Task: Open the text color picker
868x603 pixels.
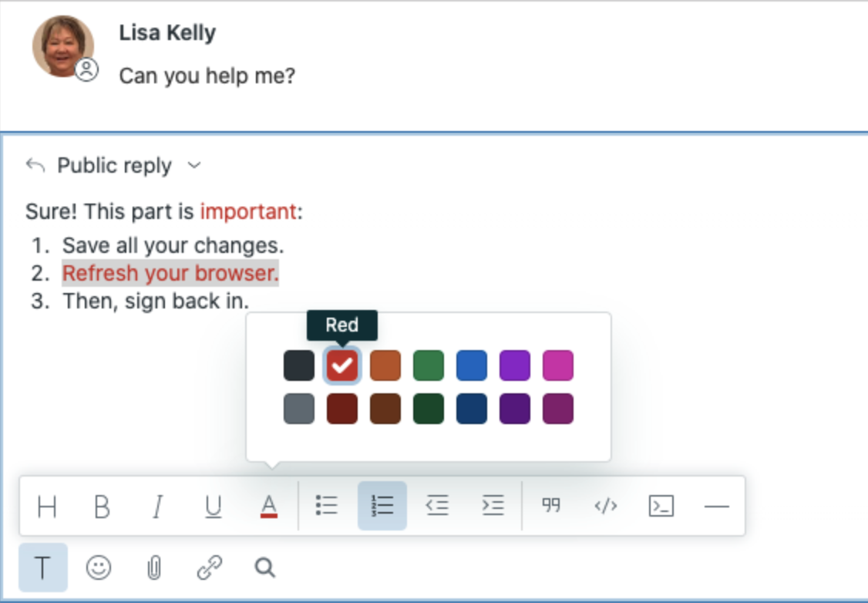Action: (268, 506)
